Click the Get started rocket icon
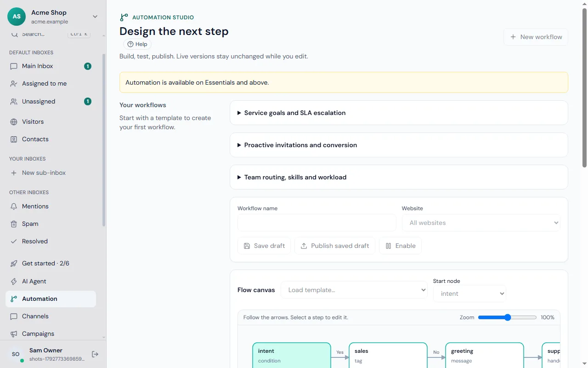 (x=14, y=264)
